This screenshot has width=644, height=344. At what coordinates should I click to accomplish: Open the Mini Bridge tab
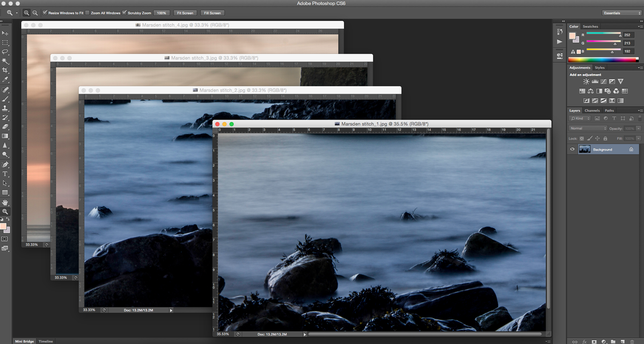pos(25,341)
